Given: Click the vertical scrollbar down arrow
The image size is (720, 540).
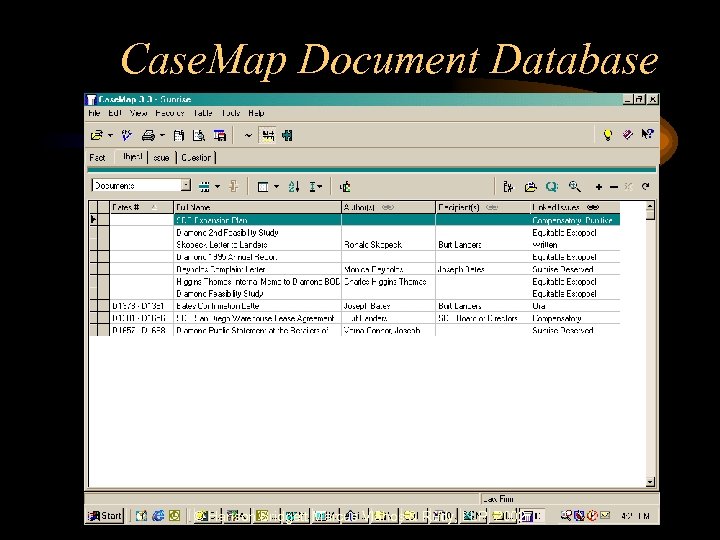Looking at the screenshot, I should (x=650, y=482).
